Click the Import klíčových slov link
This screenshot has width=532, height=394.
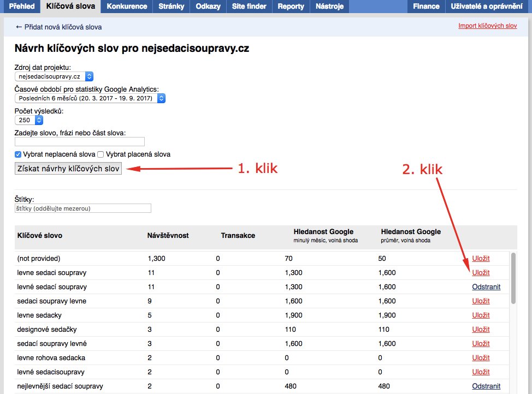(487, 26)
